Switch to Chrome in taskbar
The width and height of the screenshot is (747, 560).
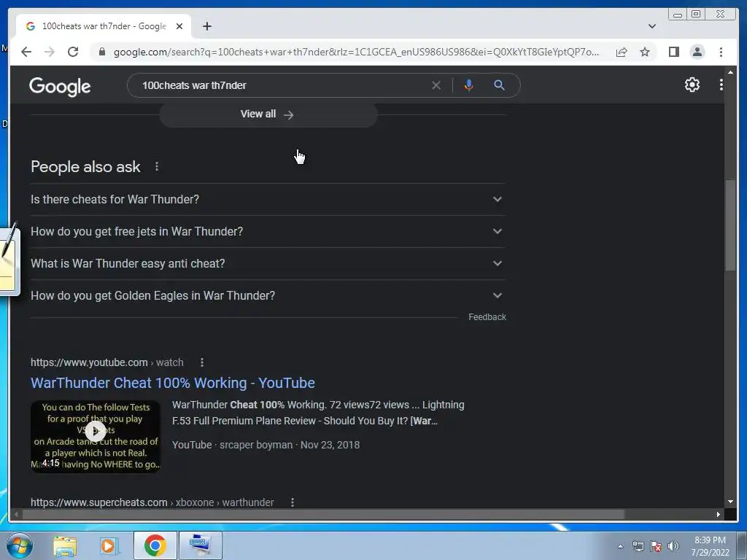[x=155, y=545]
